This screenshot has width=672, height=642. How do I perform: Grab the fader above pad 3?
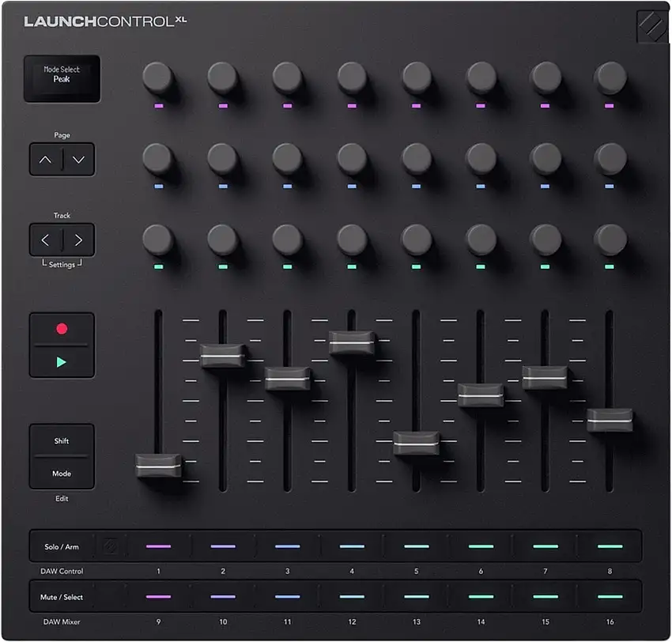288,379
